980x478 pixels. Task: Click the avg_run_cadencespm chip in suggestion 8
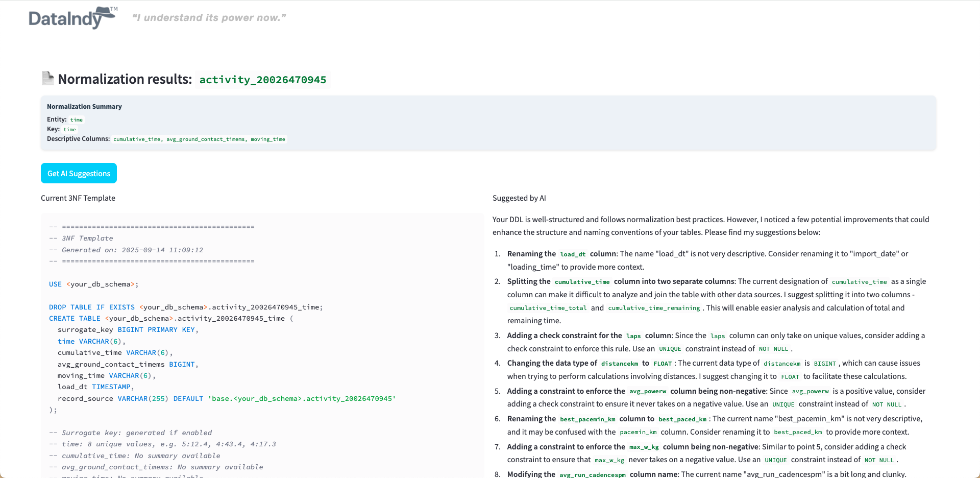pos(592,474)
